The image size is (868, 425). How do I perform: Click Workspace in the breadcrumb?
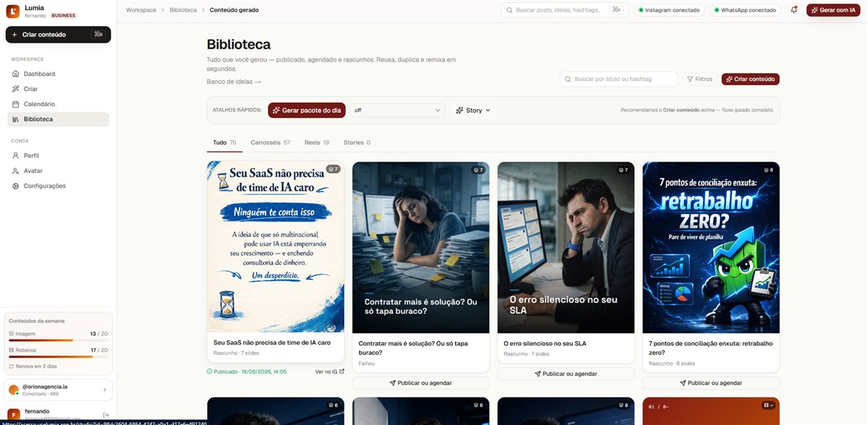point(141,10)
